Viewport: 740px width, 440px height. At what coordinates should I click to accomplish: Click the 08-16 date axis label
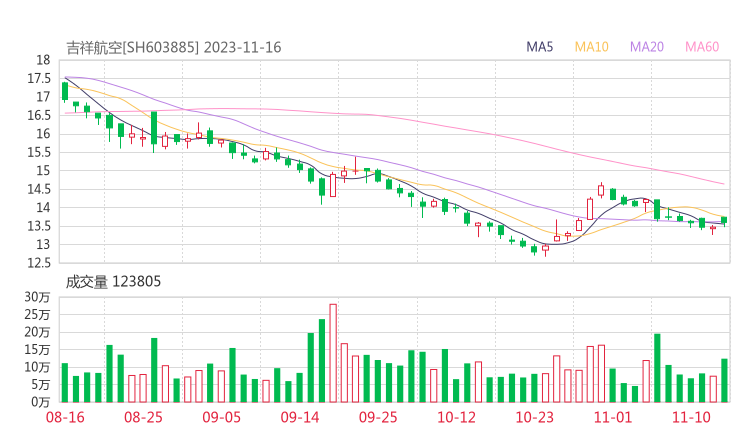[x=65, y=417]
